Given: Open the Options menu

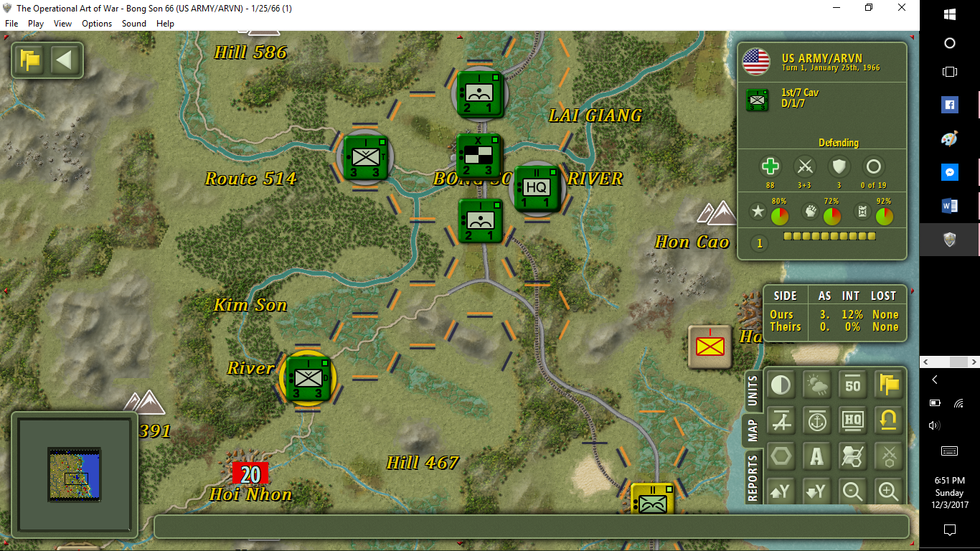Looking at the screenshot, I should (97, 24).
